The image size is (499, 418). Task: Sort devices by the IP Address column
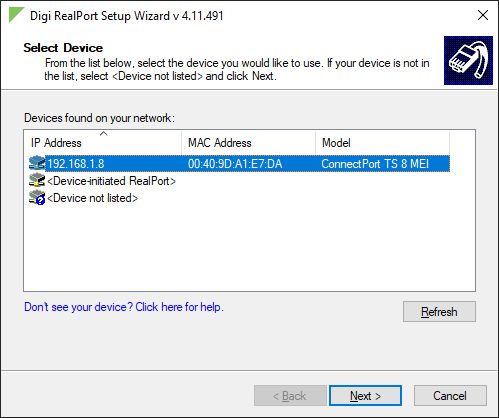pos(103,143)
